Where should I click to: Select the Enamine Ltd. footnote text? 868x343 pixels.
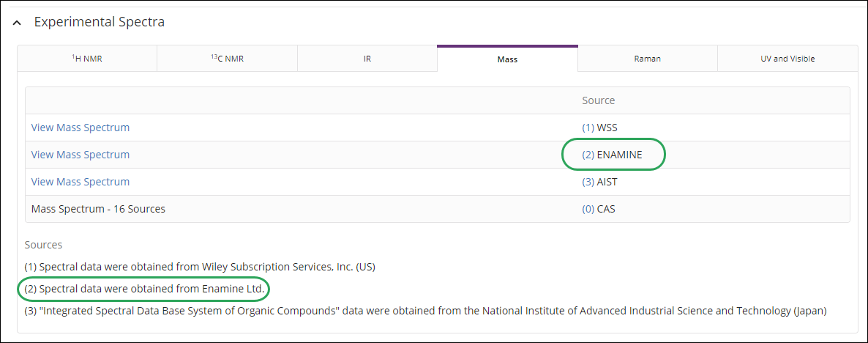144,289
